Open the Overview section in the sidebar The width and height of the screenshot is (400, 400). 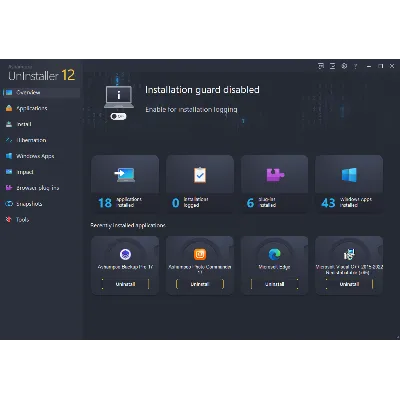tap(41, 92)
